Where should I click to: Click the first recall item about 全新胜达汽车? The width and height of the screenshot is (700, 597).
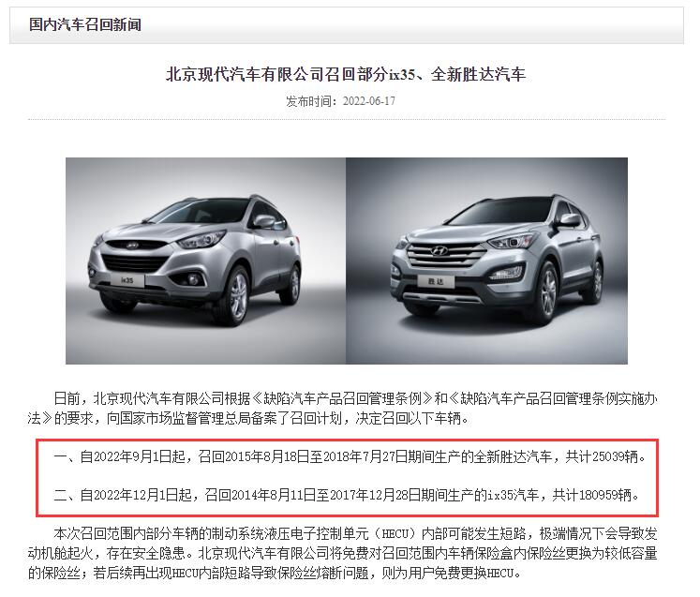tap(350, 456)
